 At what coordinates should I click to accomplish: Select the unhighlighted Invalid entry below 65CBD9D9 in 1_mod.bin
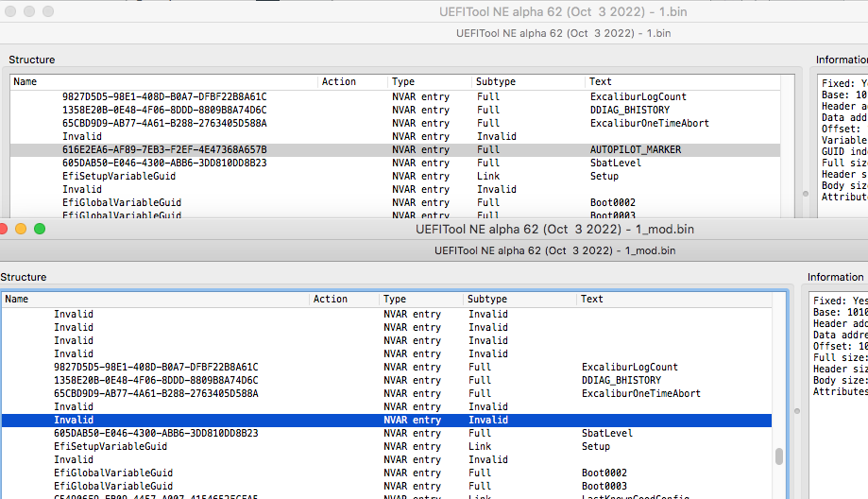387,407
